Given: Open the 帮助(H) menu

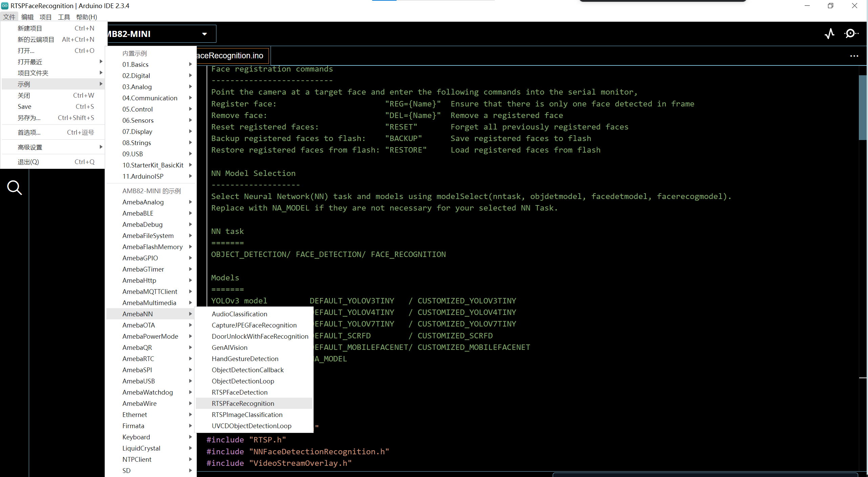Looking at the screenshot, I should click(x=87, y=17).
